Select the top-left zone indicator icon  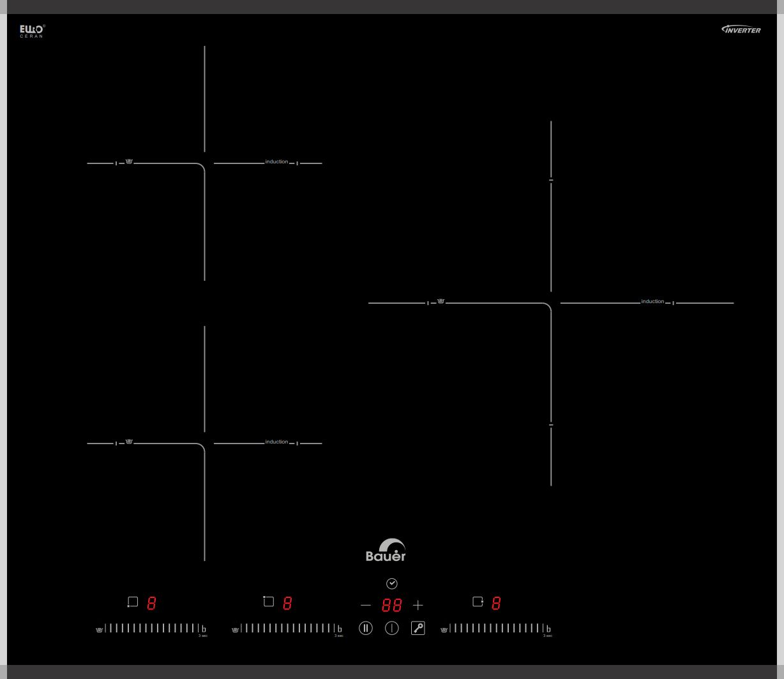coord(269,602)
